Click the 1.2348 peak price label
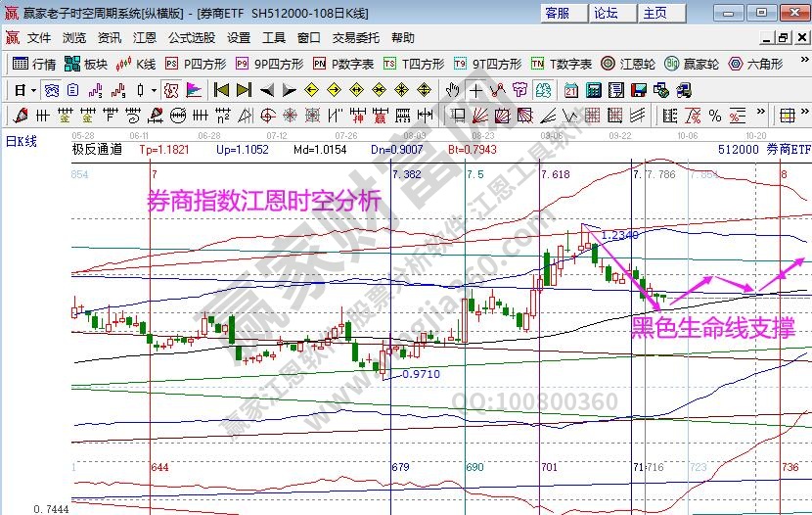 [x=620, y=235]
